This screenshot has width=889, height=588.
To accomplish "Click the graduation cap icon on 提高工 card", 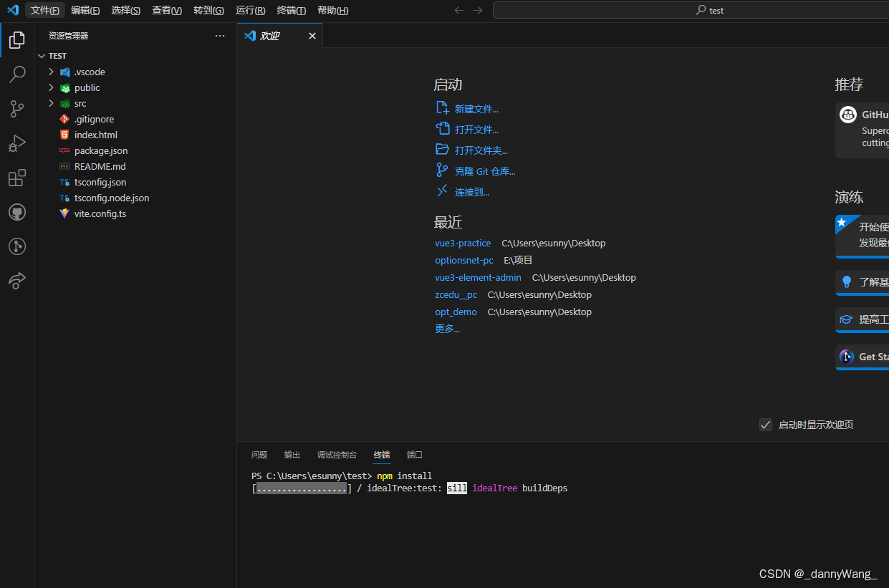I will tap(846, 319).
